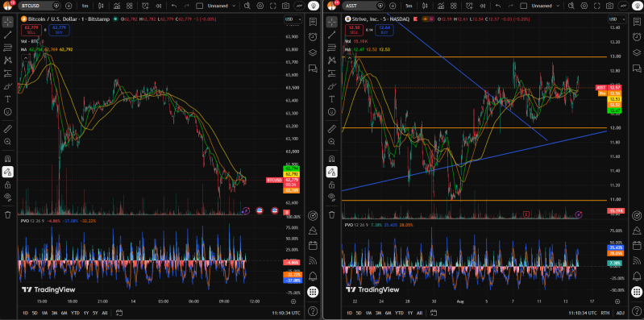Select 1M range tab under left chart
This screenshot has height=320, width=644.
pyautogui.click(x=44, y=313)
